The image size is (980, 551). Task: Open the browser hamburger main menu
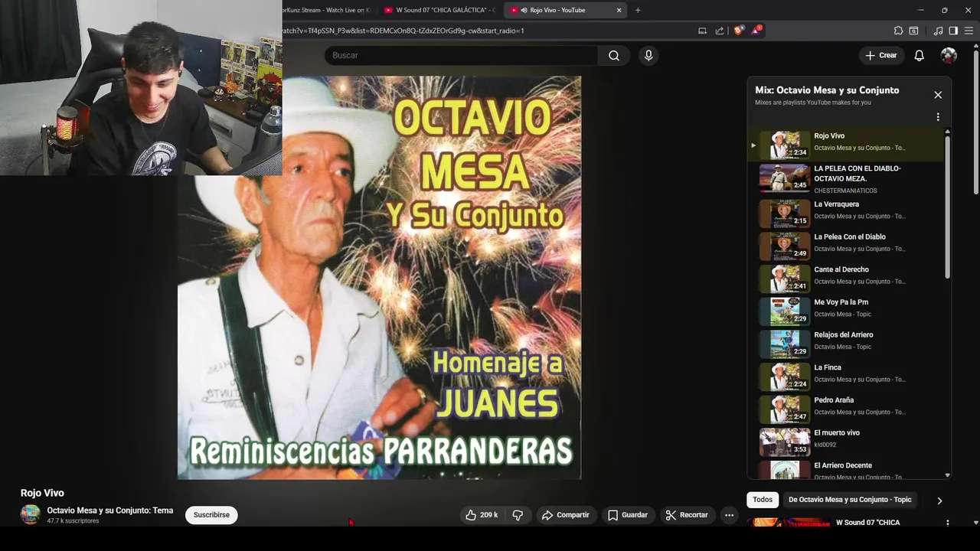(x=969, y=31)
